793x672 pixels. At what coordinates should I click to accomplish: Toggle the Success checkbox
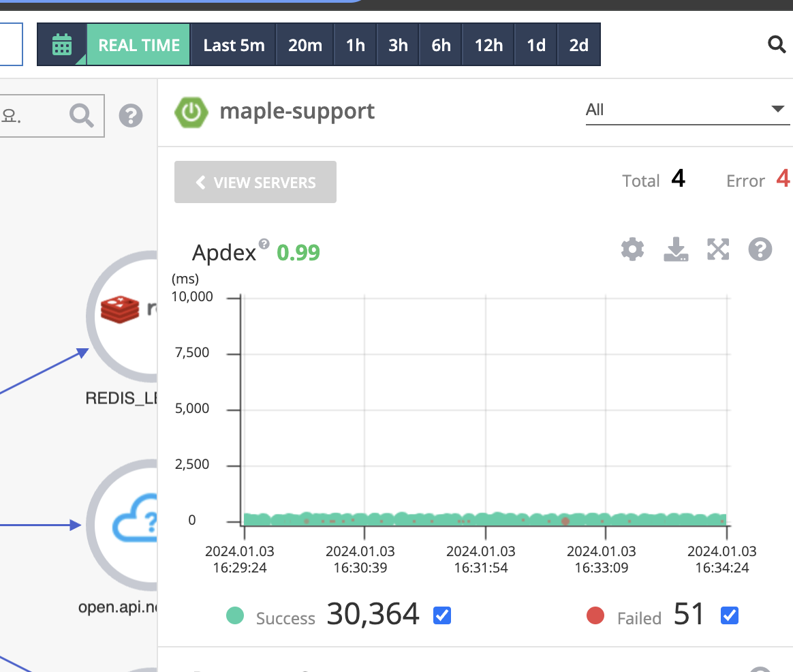[x=442, y=615]
